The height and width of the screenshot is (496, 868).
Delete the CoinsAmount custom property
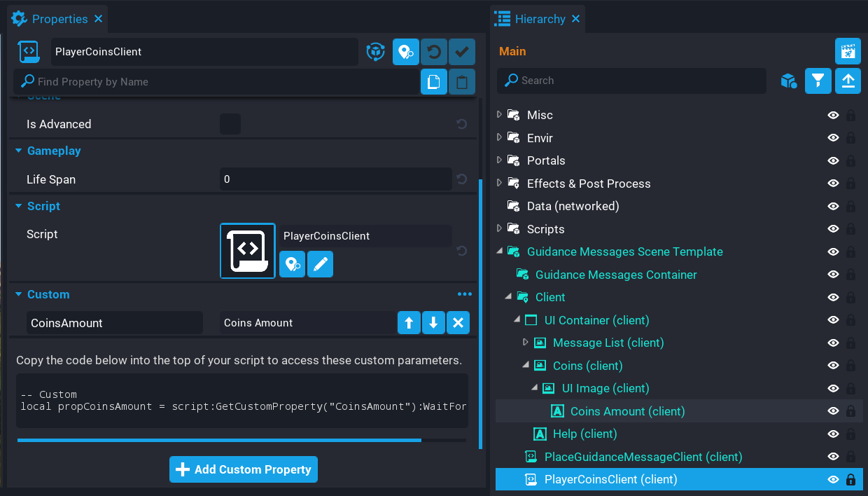click(458, 323)
